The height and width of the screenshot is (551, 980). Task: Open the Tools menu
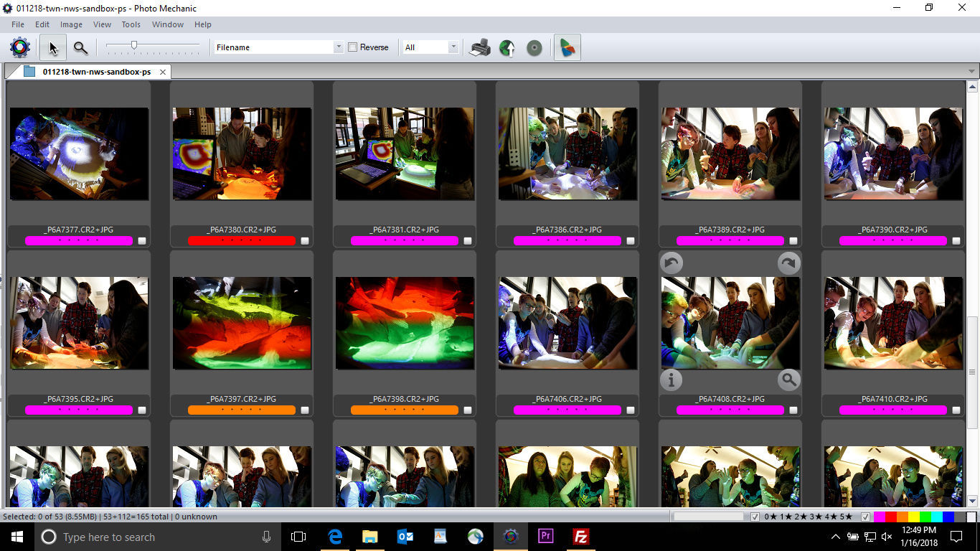(131, 24)
